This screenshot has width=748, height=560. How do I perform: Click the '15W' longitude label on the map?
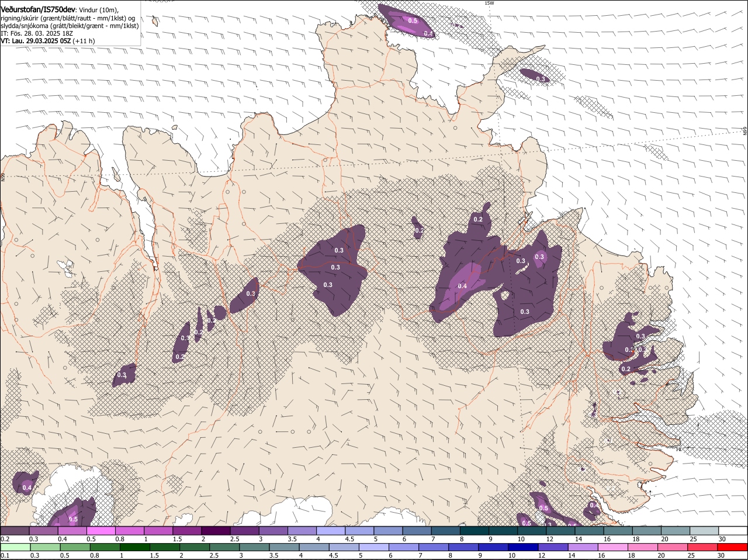pos(489,3)
